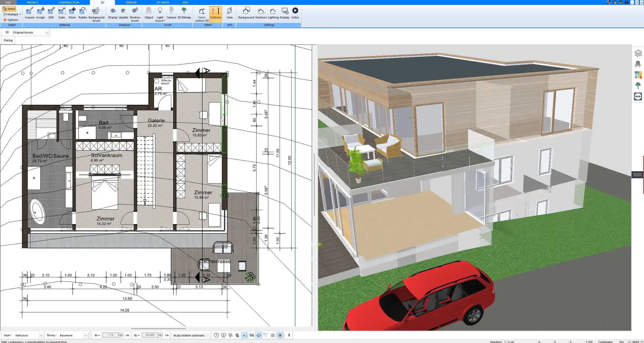The height and width of the screenshot is (343, 644).
Task: Click the Select button
Action: (x=9, y=8)
